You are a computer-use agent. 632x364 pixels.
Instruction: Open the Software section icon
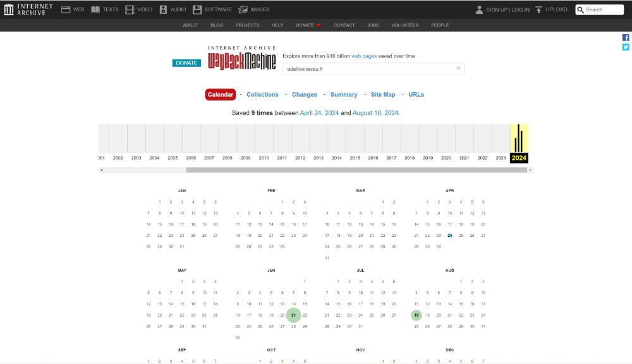point(197,9)
